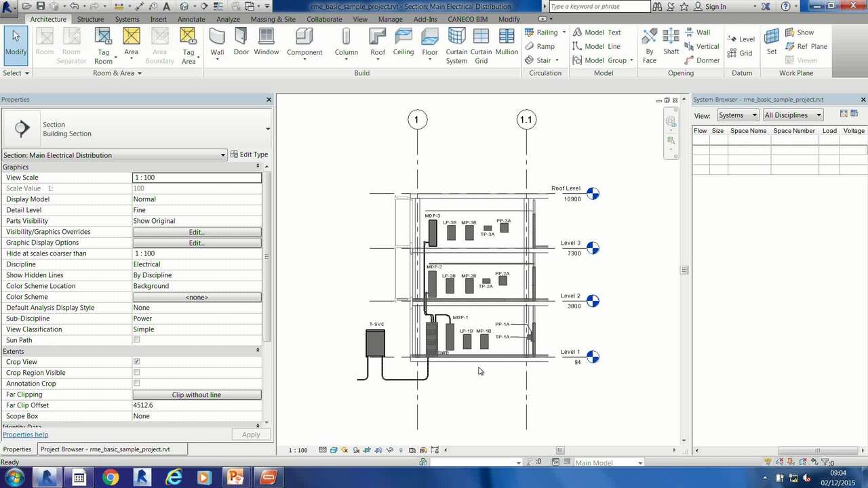Open the Systems view dropdown

click(x=738, y=115)
